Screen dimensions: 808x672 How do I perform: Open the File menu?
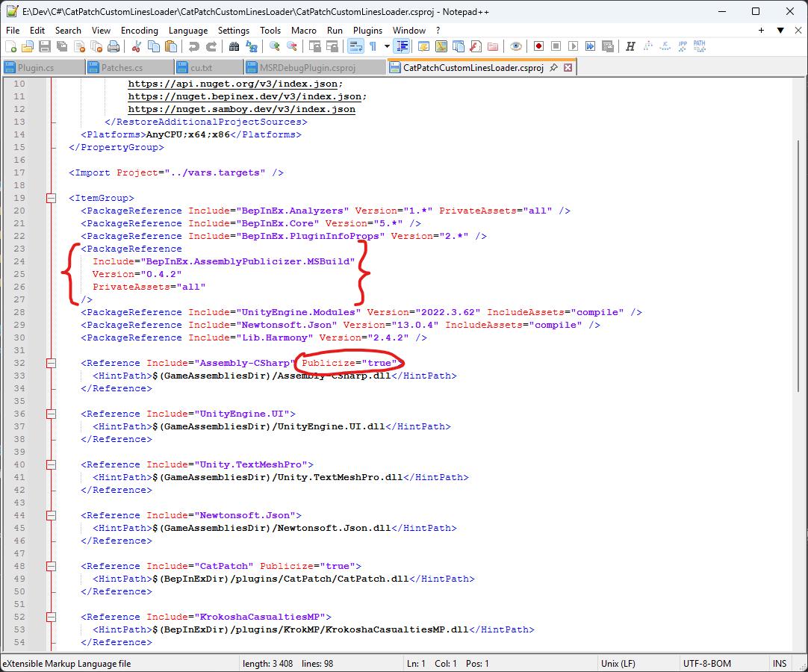click(13, 31)
